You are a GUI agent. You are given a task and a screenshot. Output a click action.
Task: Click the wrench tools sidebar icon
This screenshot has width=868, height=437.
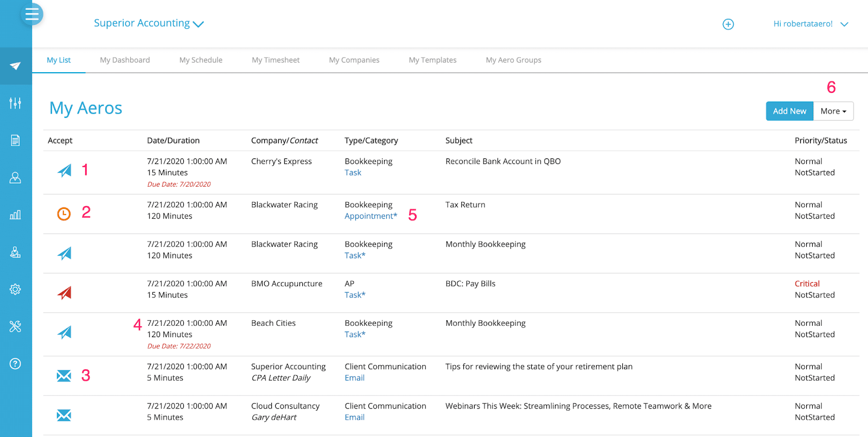15,326
